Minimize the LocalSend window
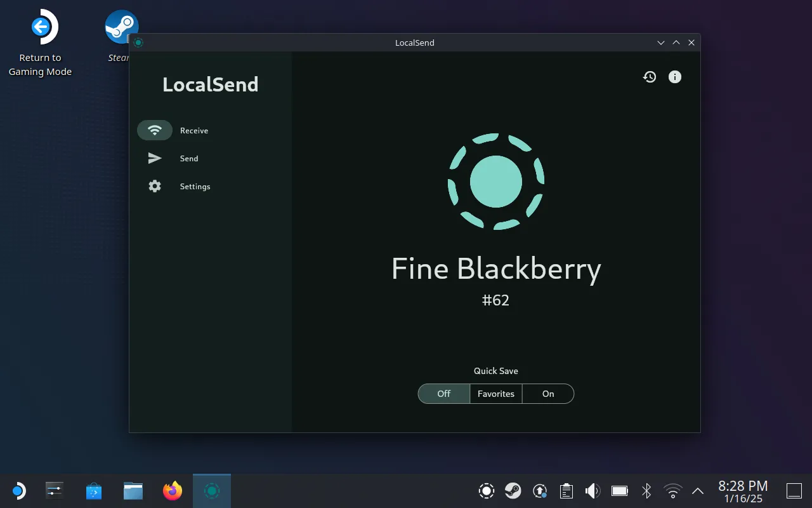The image size is (812, 508). coord(661,43)
